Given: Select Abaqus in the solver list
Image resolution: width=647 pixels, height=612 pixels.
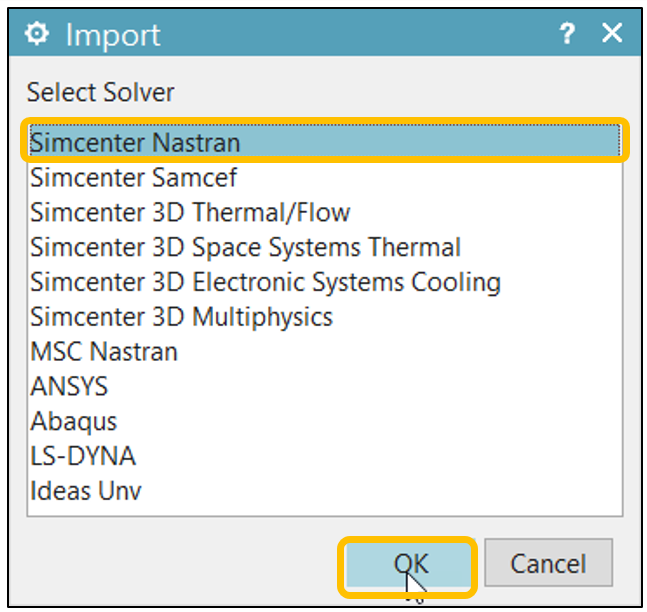Looking at the screenshot, I should pyautogui.click(x=74, y=421).
